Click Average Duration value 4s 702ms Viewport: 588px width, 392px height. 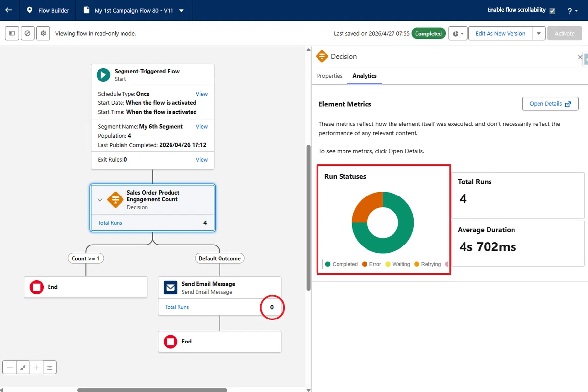[488, 246]
